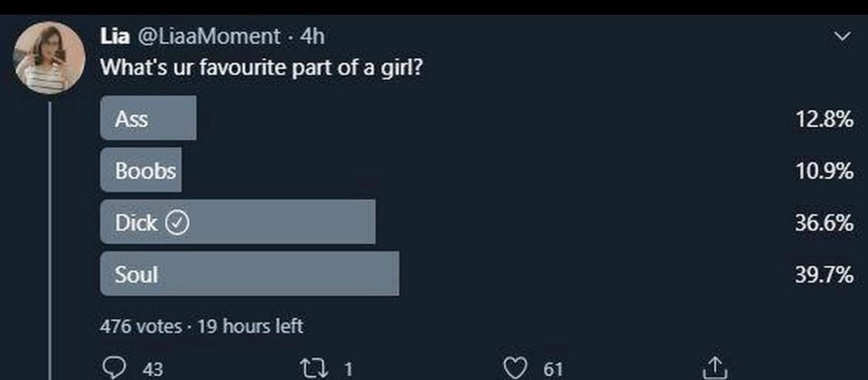Click the retweet count number 1
This screenshot has height=380, width=868.
pos(349,369)
